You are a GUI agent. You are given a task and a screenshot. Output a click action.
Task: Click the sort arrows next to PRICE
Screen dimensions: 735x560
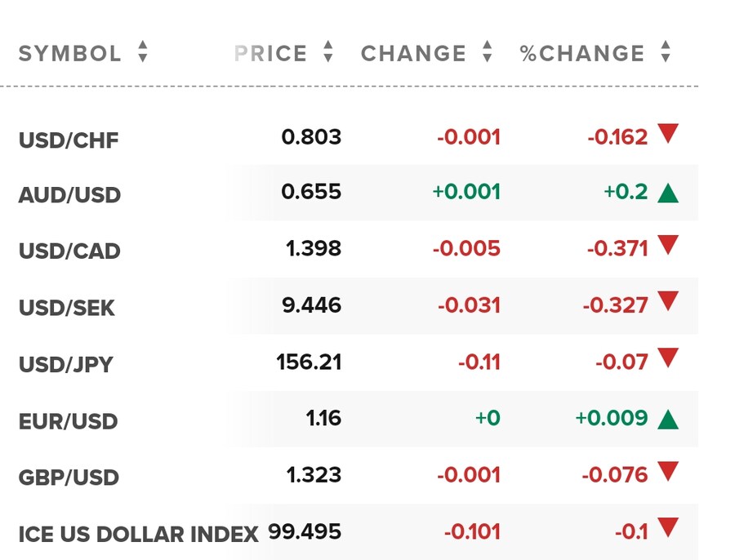(328, 52)
